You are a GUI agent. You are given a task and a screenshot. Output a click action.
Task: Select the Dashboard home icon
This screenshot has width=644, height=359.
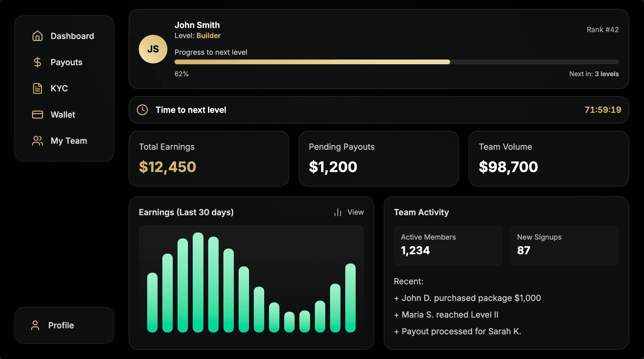point(37,36)
